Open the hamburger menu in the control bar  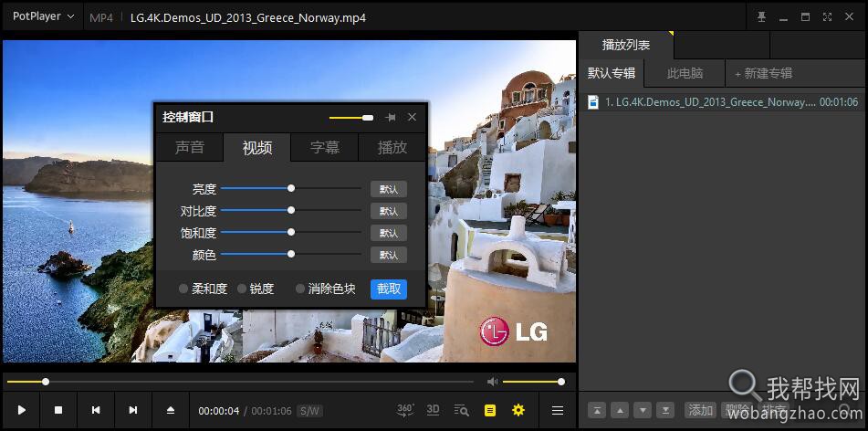pos(558,411)
